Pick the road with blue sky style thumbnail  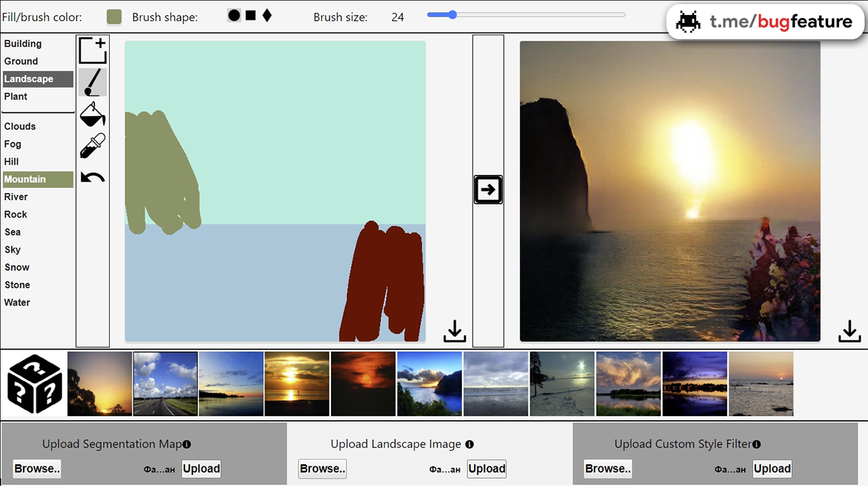(165, 384)
